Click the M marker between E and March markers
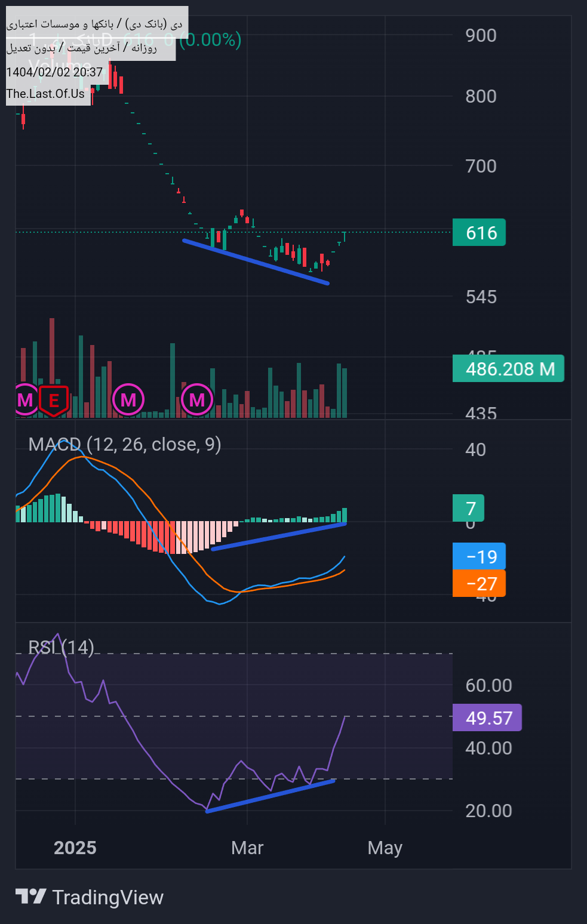 pyautogui.click(x=128, y=400)
